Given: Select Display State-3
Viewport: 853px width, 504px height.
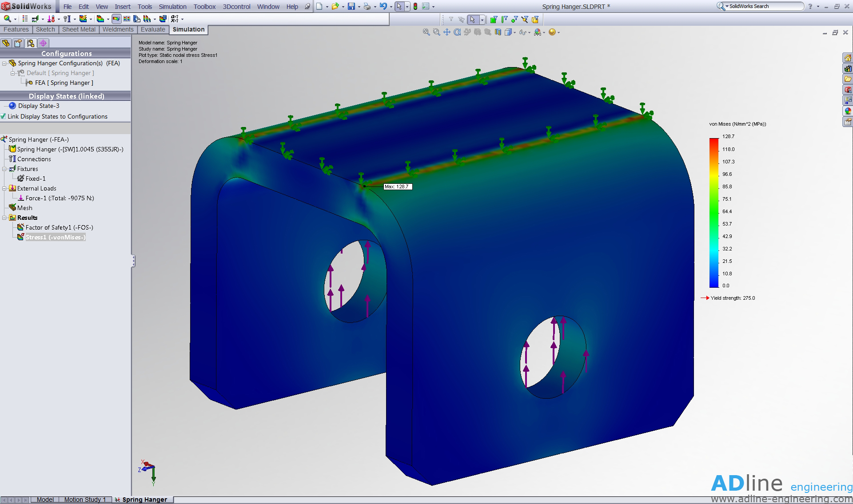Looking at the screenshot, I should (x=34, y=106).
